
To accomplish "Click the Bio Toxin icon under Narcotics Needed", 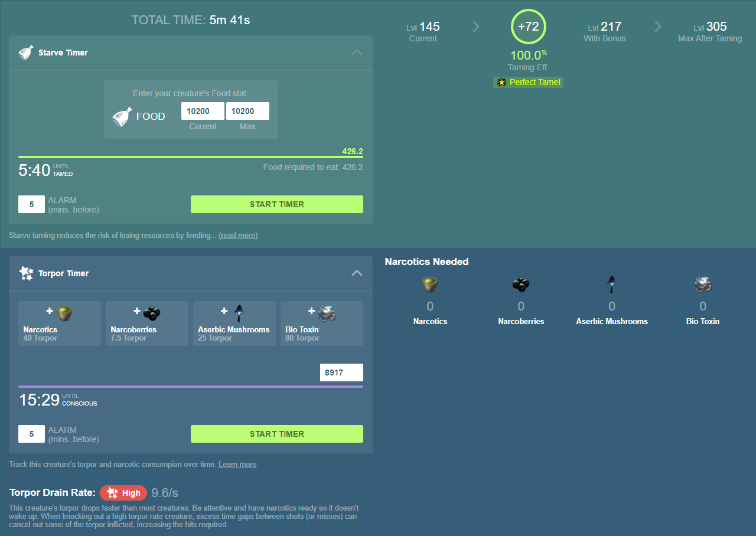I will click(703, 285).
